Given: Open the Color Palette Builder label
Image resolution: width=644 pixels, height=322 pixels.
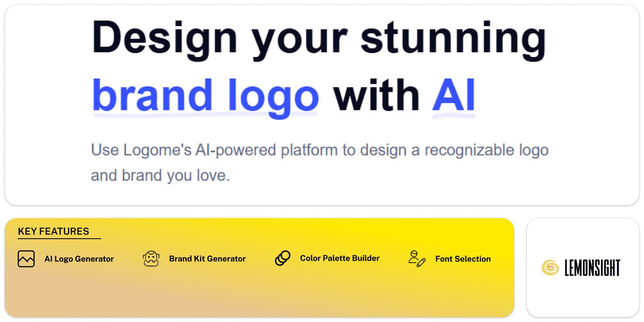Looking at the screenshot, I should coord(340,258).
